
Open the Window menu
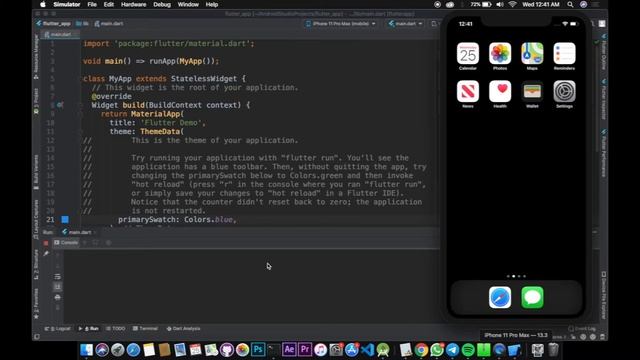click(x=188, y=4)
